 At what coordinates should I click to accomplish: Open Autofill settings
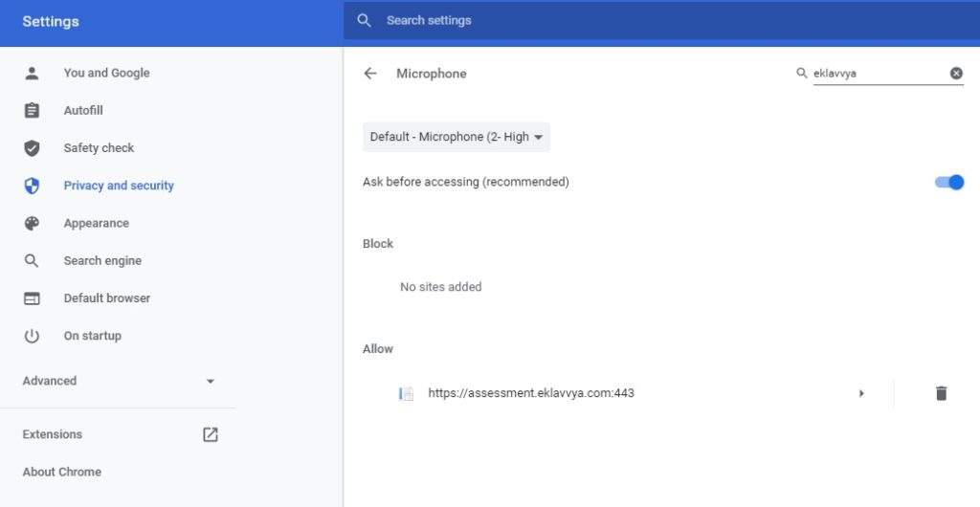(83, 111)
